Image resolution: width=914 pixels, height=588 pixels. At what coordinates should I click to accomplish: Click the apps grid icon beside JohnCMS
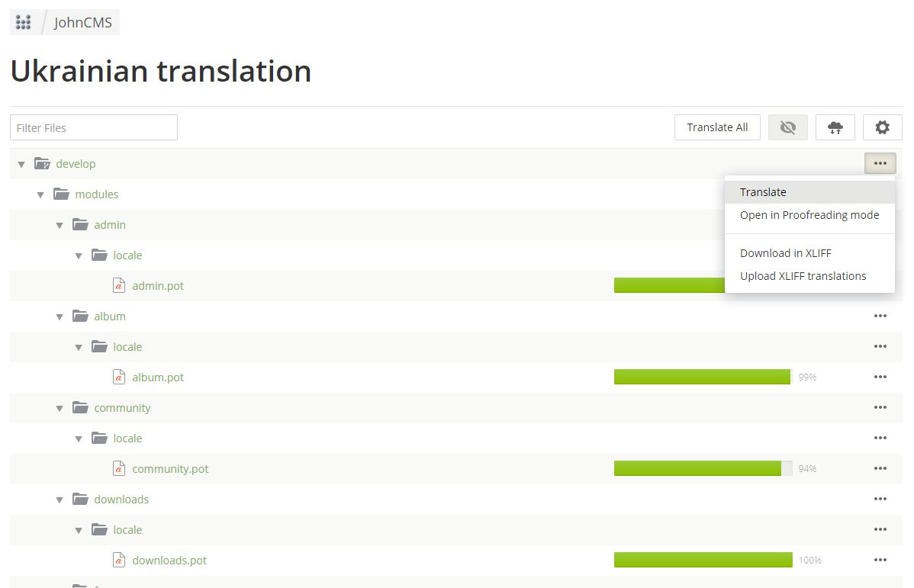[24, 22]
